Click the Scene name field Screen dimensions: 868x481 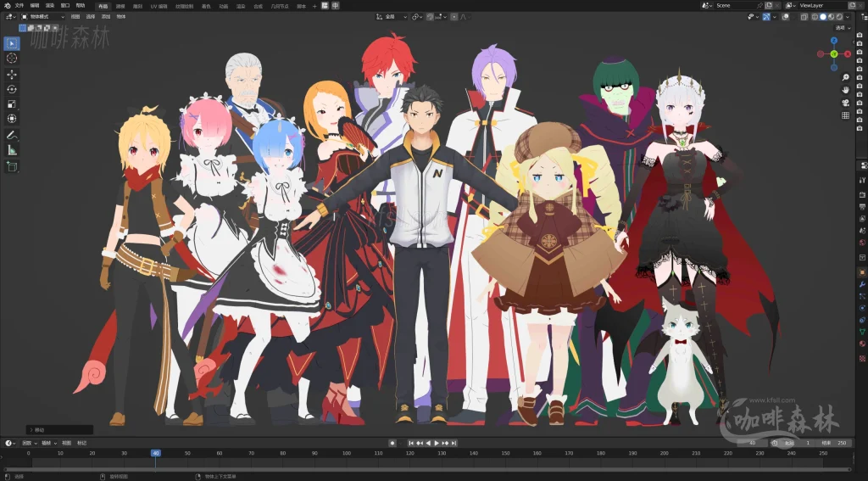(x=739, y=6)
